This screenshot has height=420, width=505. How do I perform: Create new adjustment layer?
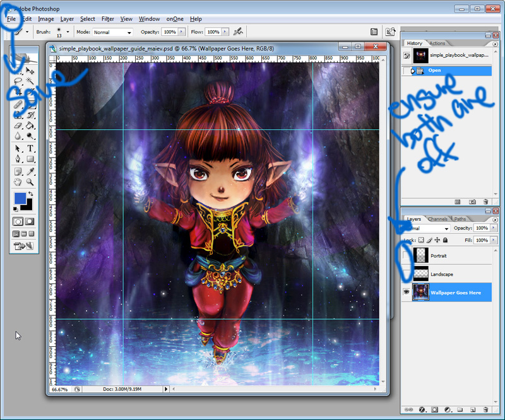point(448,410)
